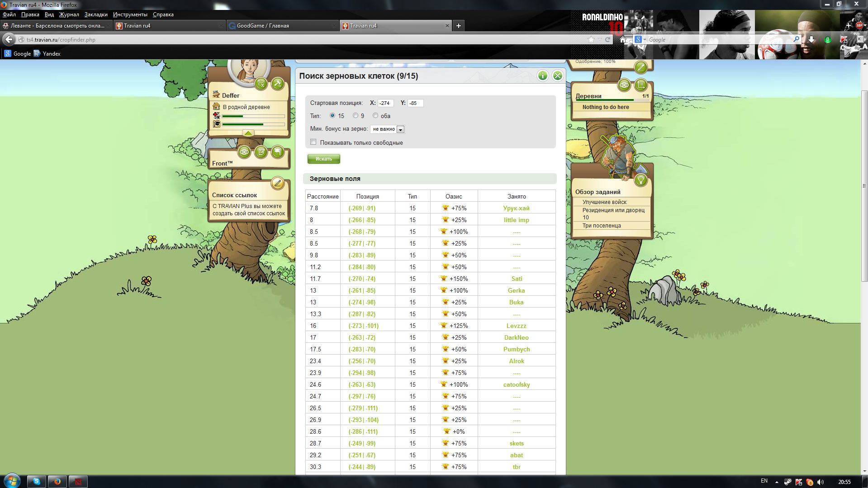Click the page vertical scrollbar
The width and height of the screenshot is (868, 488).
click(864, 185)
